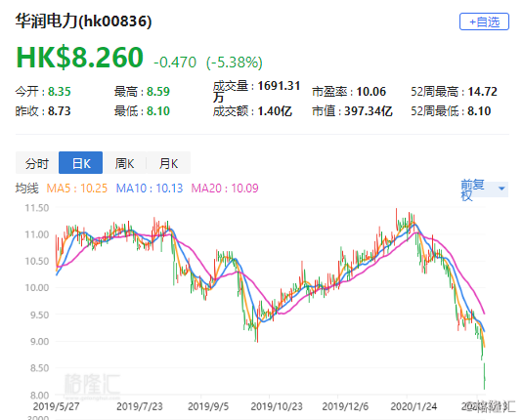The height and width of the screenshot is (420, 523).
Task: Select the 日K daily chart tab
Action: [x=81, y=163]
